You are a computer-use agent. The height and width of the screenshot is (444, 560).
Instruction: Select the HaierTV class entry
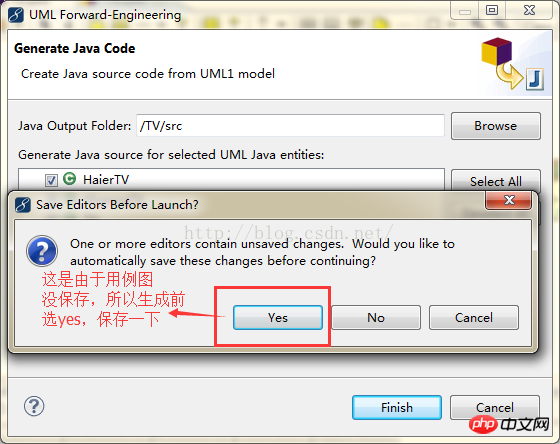pyautogui.click(x=106, y=179)
